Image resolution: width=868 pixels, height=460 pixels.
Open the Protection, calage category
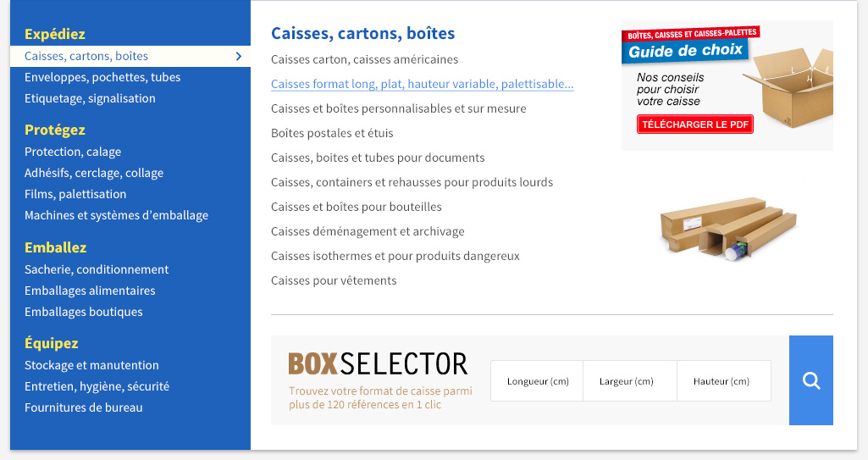[73, 152]
